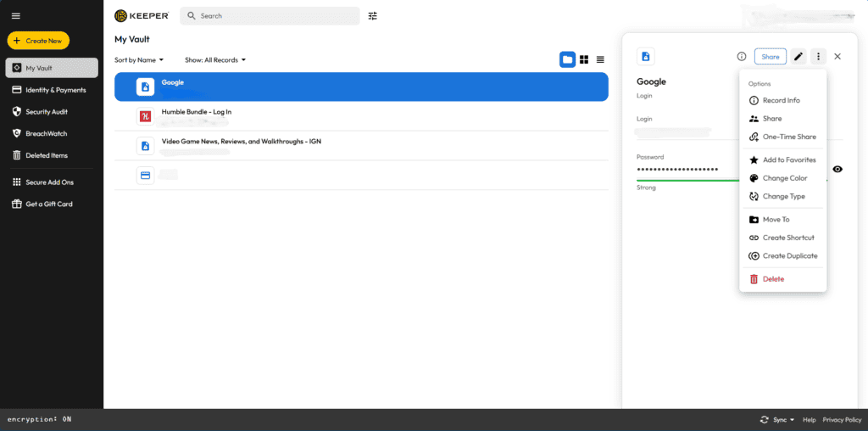Switch to folder view icon
868x431 pixels.
coord(567,59)
